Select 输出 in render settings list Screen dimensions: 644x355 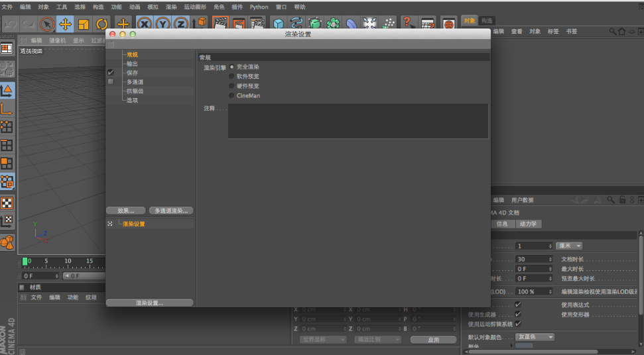point(132,64)
